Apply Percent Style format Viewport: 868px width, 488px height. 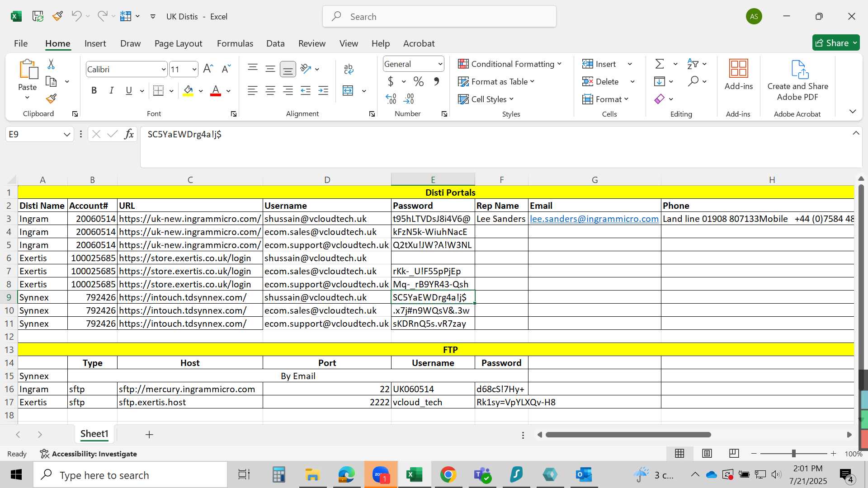pyautogui.click(x=419, y=82)
